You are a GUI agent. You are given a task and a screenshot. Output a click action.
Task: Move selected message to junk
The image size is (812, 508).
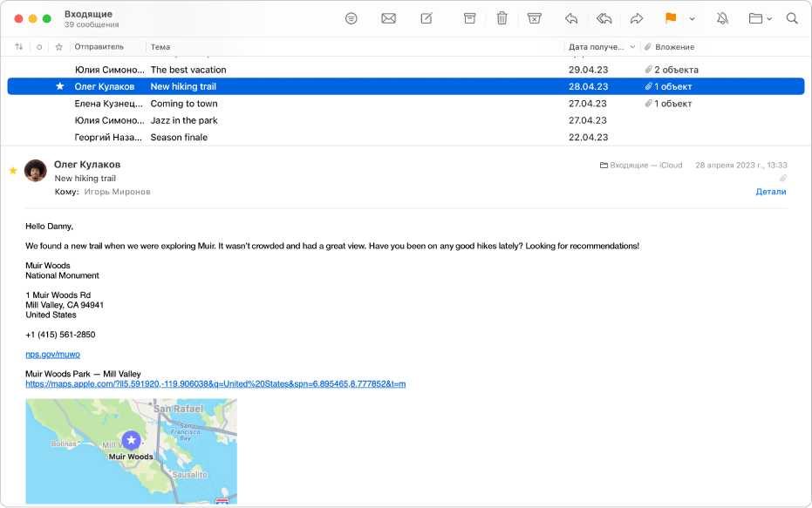(x=535, y=18)
